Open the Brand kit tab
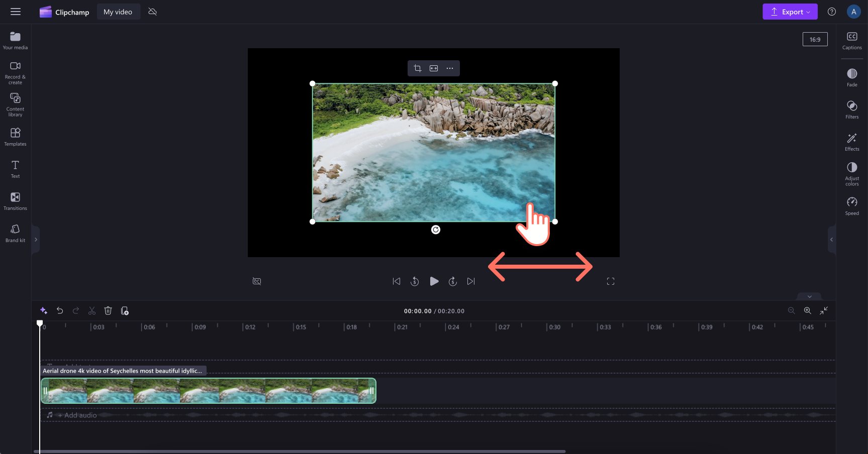The width and height of the screenshot is (868, 454). tap(15, 234)
